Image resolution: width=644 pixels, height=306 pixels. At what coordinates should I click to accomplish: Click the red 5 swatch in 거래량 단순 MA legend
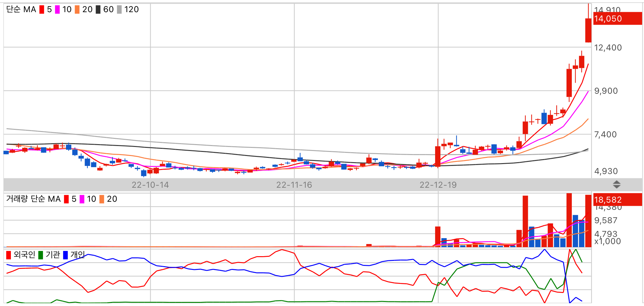tap(66, 199)
